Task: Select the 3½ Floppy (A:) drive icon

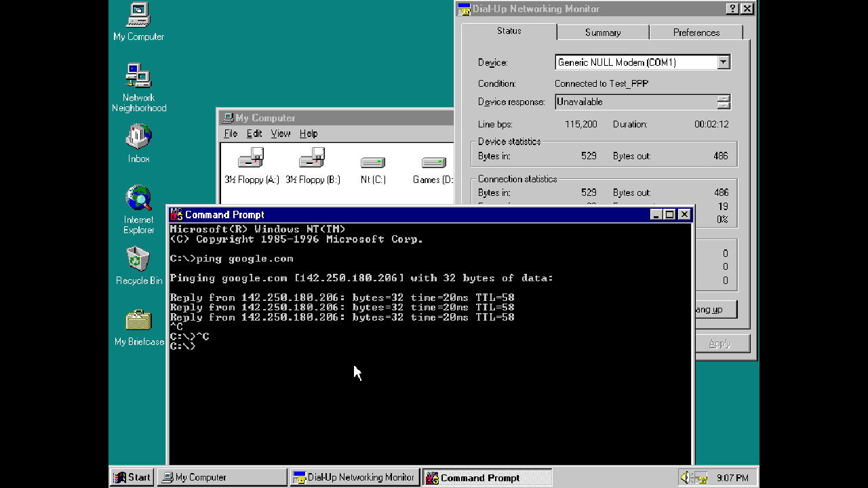Action: click(x=252, y=166)
